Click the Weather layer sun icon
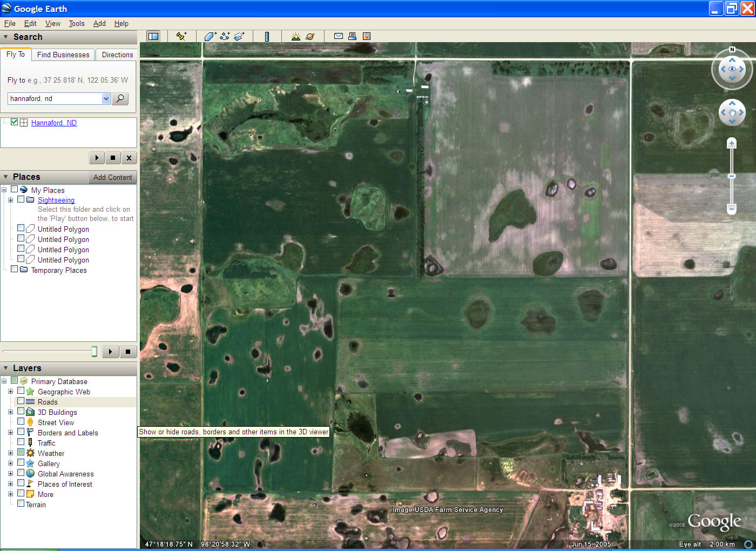 (x=30, y=453)
